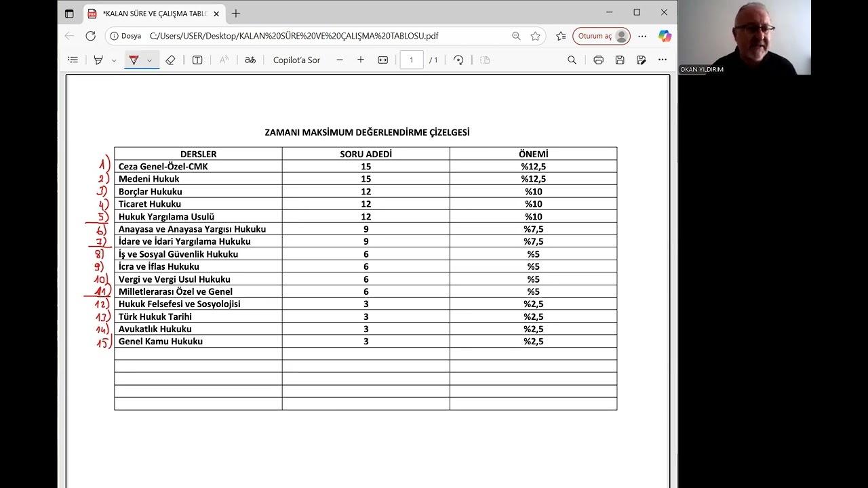Click the Borçlar Hukuku cell
This screenshot has height=488, width=868.
pyautogui.click(x=198, y=192)
